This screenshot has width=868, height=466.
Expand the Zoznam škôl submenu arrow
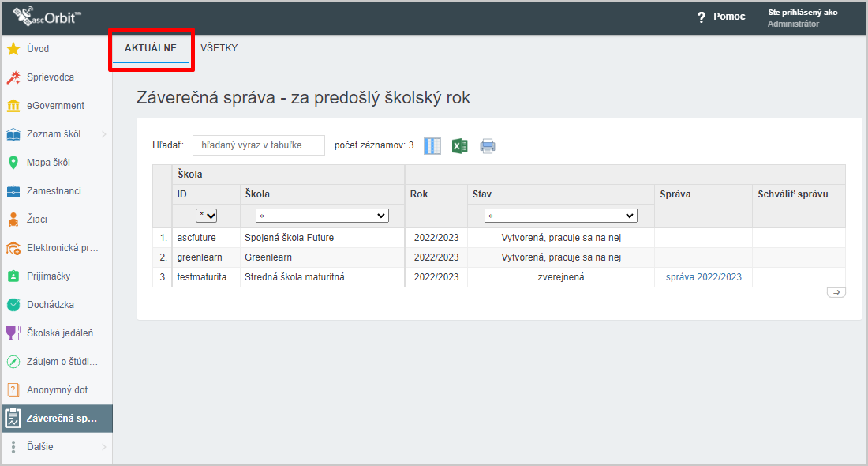103,134
